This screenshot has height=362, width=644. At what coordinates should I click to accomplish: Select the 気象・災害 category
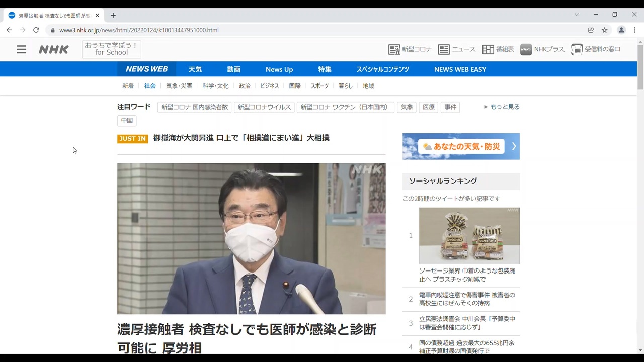(179, 86)
